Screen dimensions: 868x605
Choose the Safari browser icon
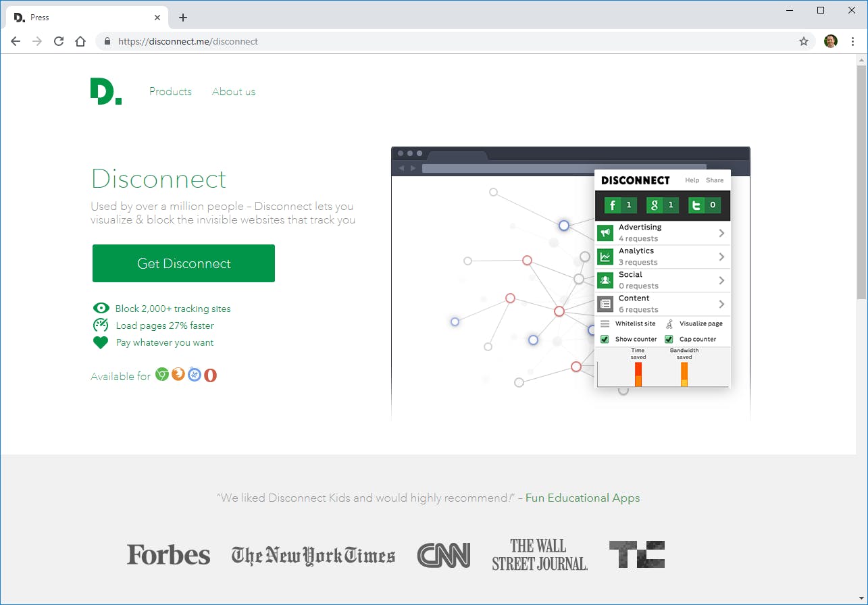click(x=195, y=374)
